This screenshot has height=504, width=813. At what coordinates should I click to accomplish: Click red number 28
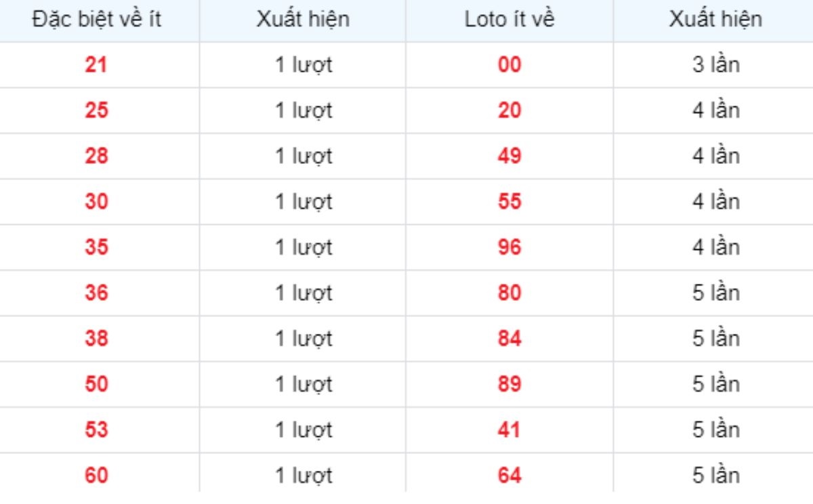click(96, 156)
